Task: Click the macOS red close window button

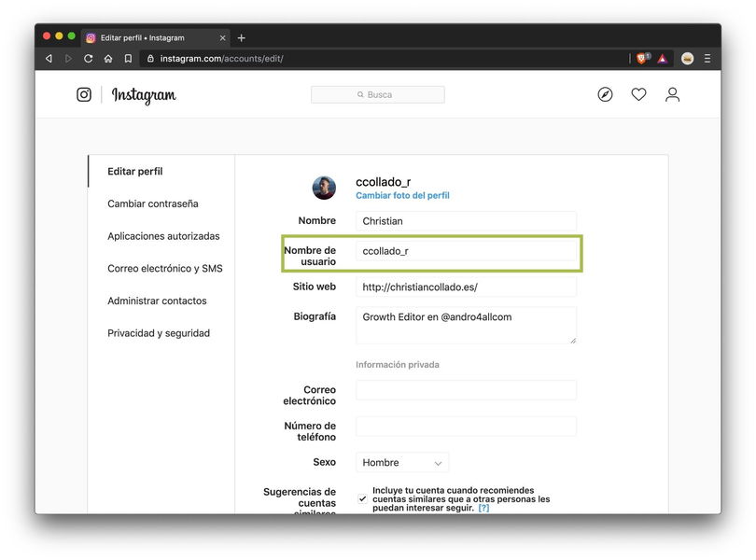Action: tap(47, 35)
